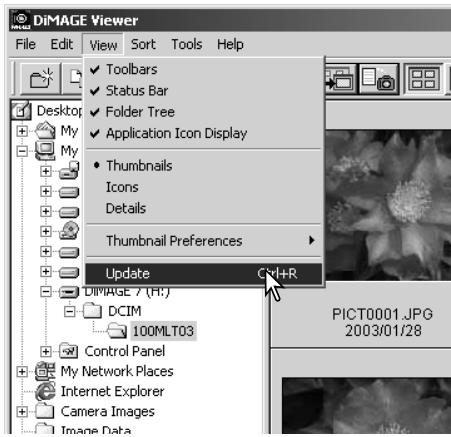
Task: Click the My Computer icon in tree
Action: pyautogui.click(x=45, y=151)
